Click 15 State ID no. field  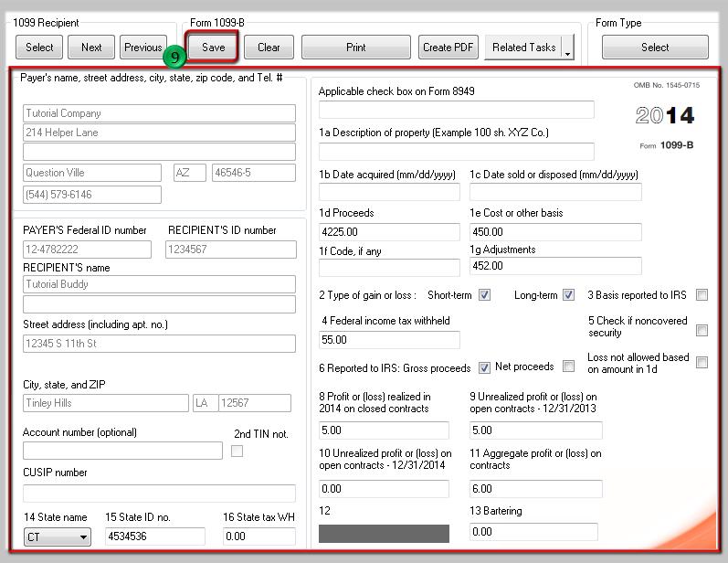tap(154, 536)
